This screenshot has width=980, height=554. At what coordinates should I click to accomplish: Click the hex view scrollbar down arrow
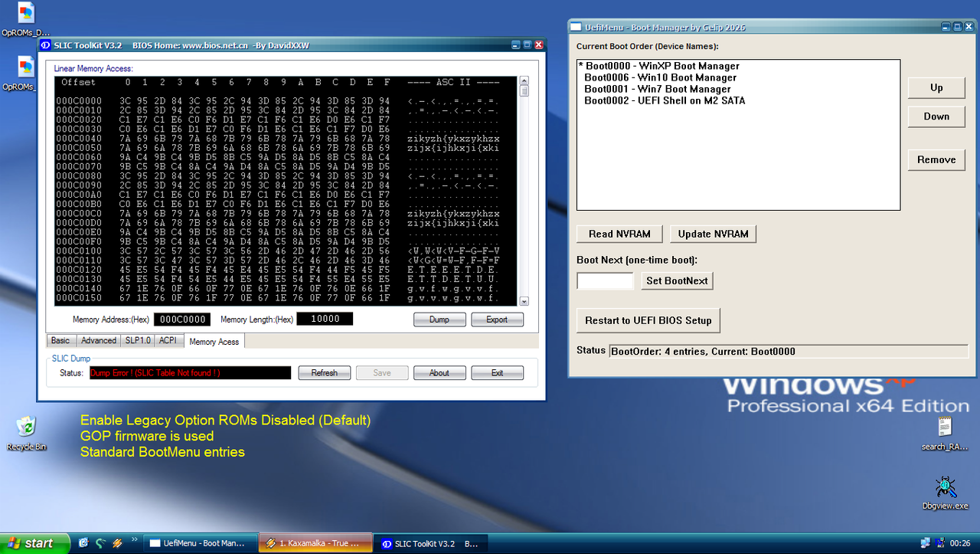pos(524,301)
